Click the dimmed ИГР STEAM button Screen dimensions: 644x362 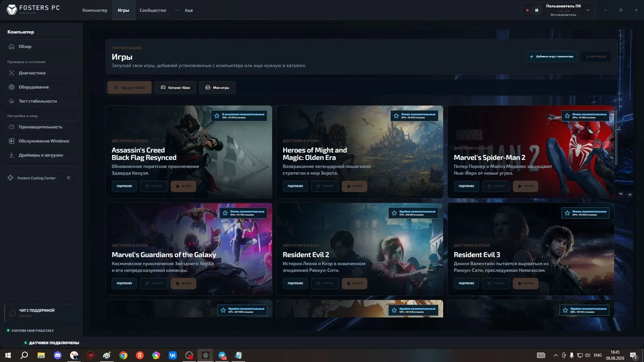click(596, 57)
